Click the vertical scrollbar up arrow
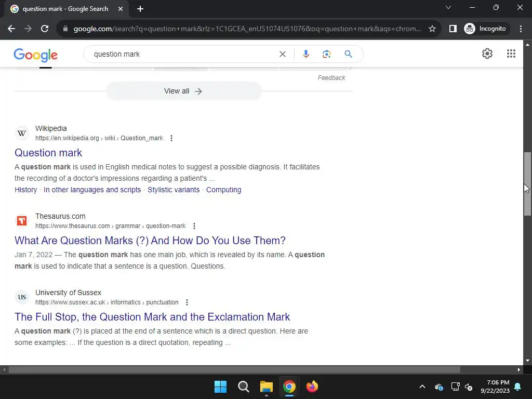This screenshot has width=532, height=399. [x=527, y=45]
